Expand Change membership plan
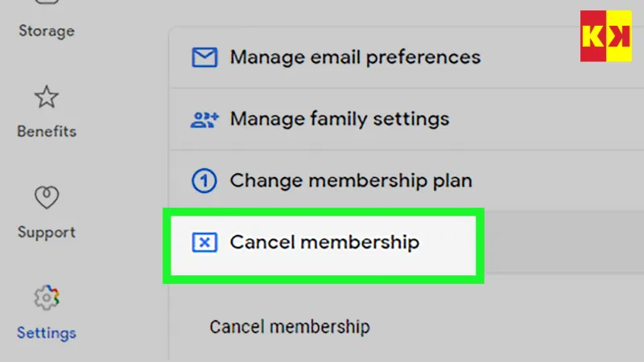Viewport: 644px width, 362px height. pos(351,181)
